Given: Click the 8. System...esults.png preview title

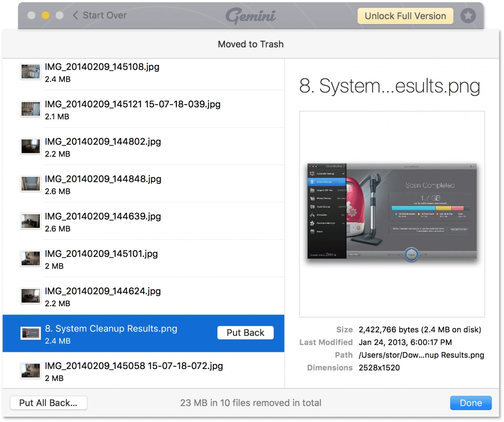Looking at the screenshot, I should click(390, 86).
